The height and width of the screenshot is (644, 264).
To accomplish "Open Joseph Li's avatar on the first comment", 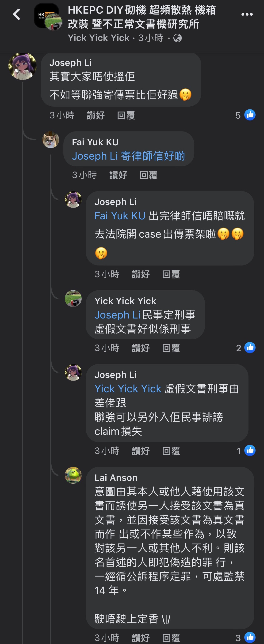I will pos(22,66).
